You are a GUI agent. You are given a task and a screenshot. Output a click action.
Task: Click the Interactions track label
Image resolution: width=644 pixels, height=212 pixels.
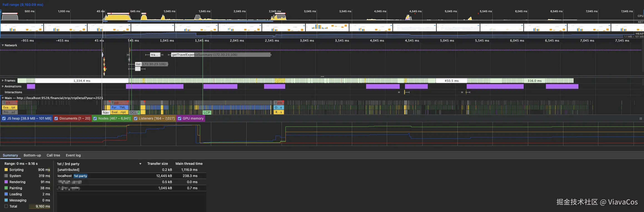click(x=13, y=92)
